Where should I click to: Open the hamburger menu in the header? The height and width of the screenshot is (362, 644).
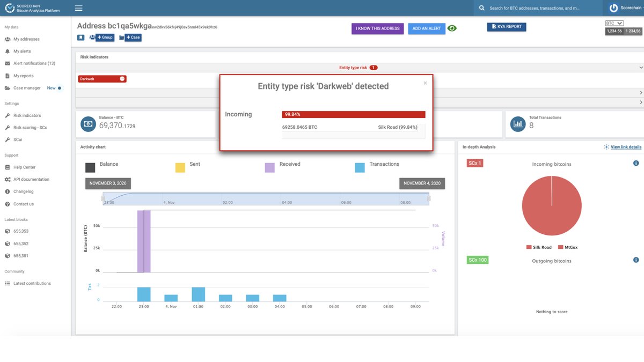point(79,8)
